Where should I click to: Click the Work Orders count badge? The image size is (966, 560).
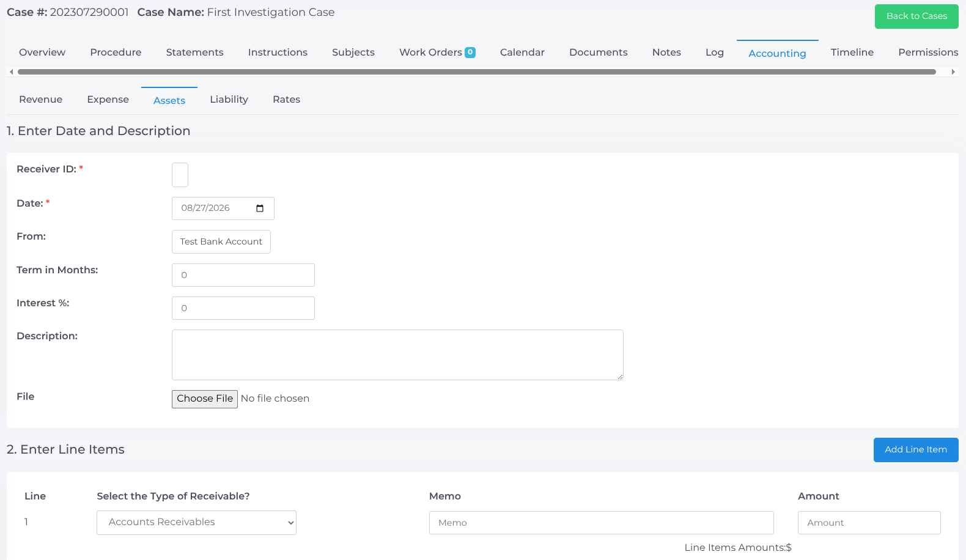470,53
